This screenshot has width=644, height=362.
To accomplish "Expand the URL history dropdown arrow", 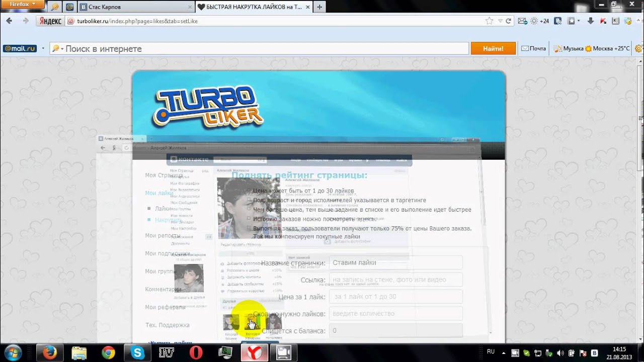I will tap(500, 21).
